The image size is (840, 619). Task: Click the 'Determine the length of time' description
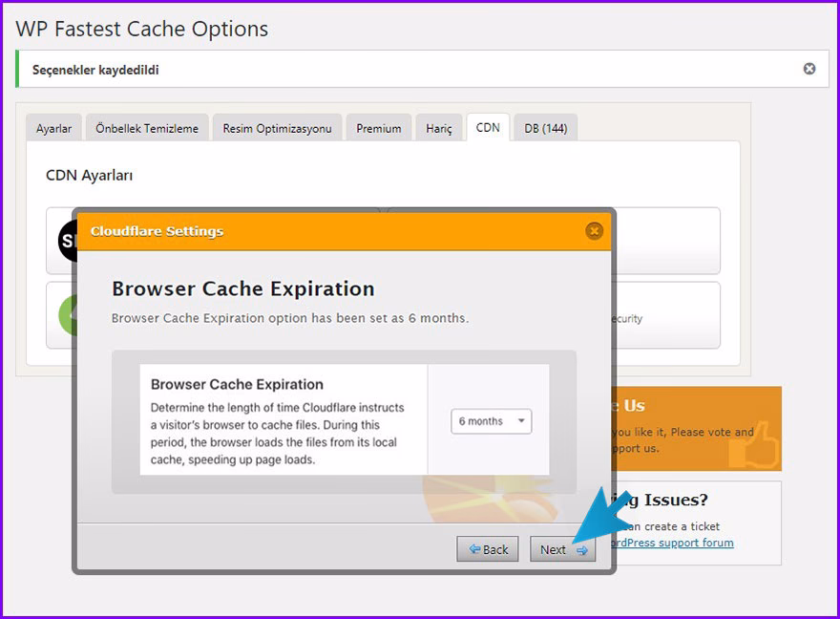pyautogui.click(x=277, y=434)
